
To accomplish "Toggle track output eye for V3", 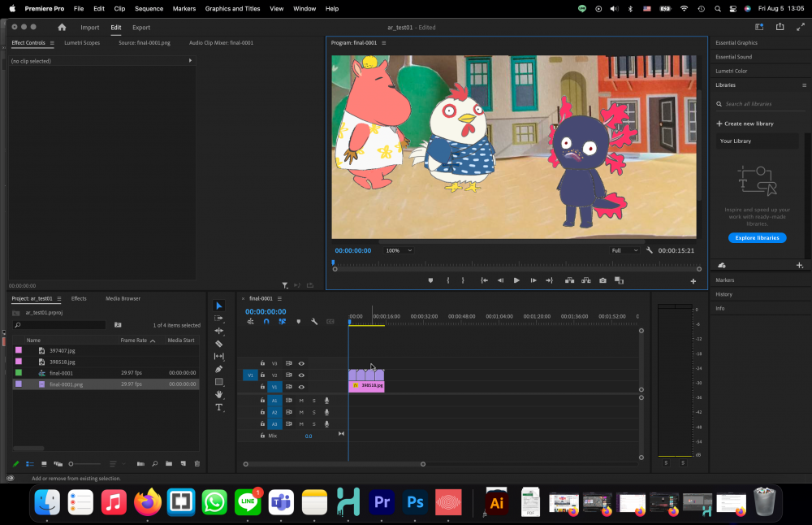I will [x=301, y=363].
